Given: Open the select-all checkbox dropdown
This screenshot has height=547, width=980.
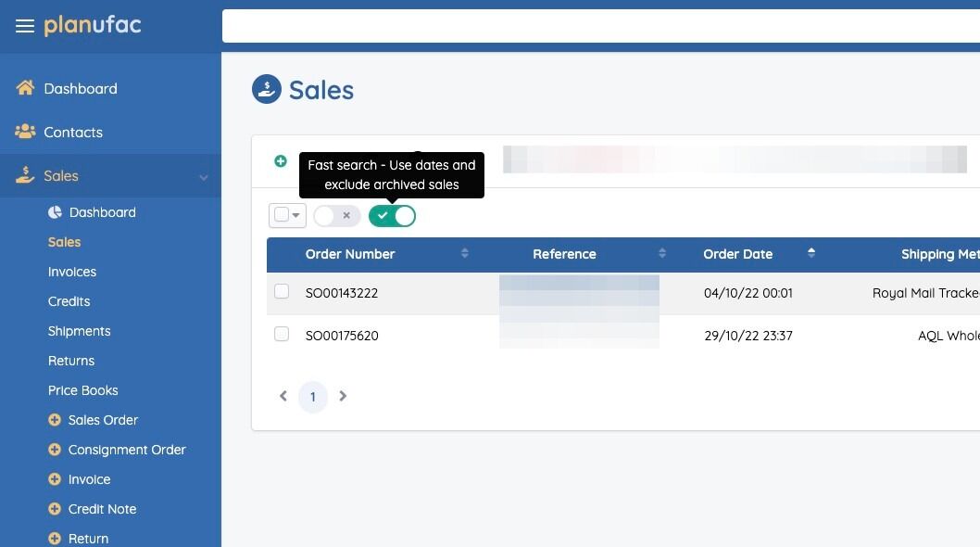Looking at the screenshot, I should coord(287,215).
